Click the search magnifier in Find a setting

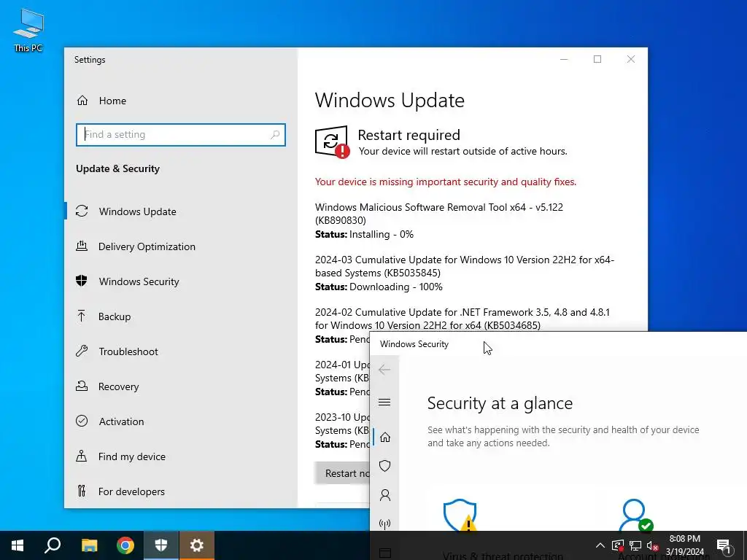(x=275, y=135)
